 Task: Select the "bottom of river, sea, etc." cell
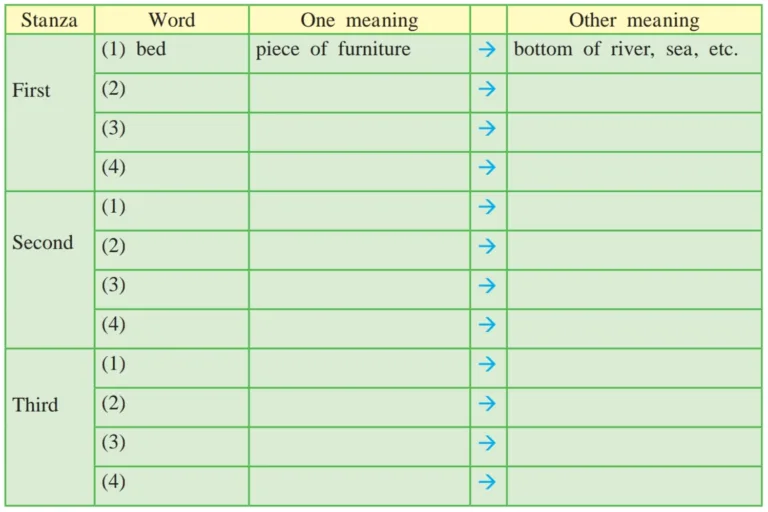[634, 50]
